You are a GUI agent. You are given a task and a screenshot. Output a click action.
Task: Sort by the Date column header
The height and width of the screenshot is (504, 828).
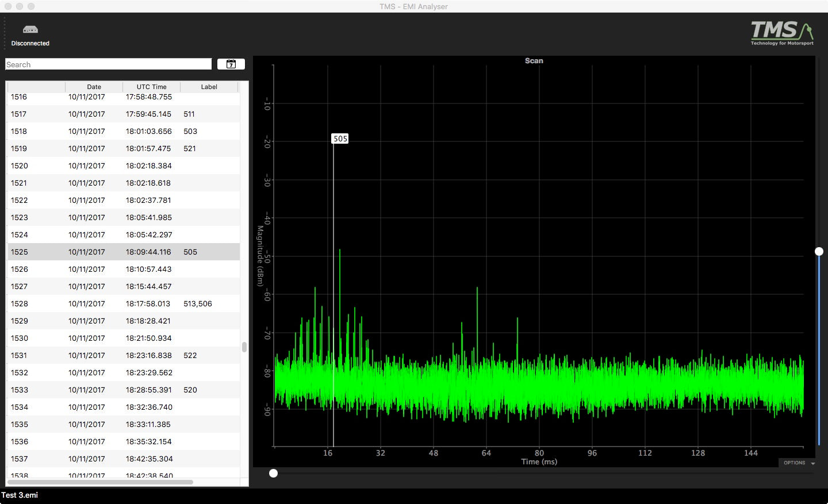pyautogui.click(x=94, y=87)
